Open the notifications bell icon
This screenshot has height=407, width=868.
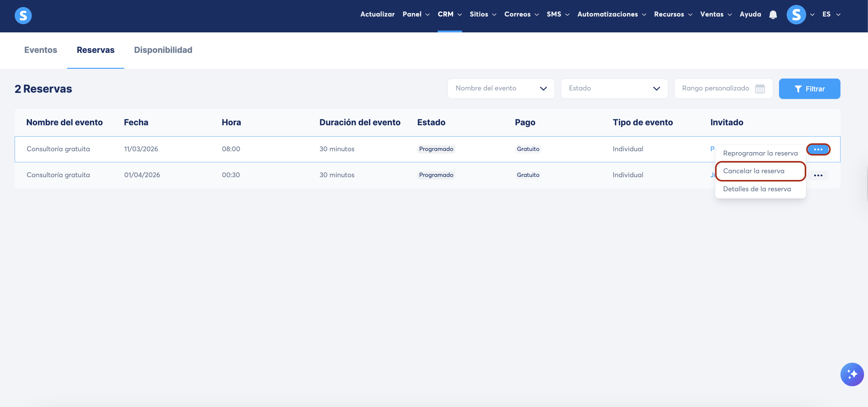click(x=773, y=14)
